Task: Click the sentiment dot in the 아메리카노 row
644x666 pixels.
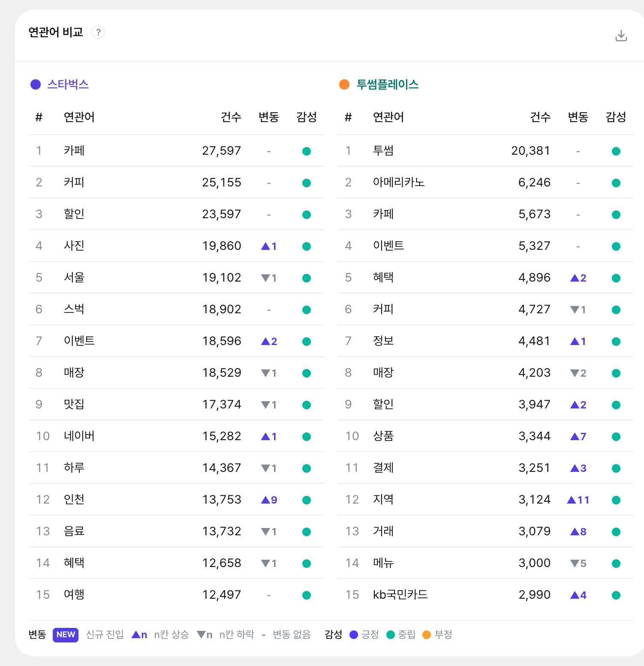Action: pyautogui.click(x=616, y=183)
